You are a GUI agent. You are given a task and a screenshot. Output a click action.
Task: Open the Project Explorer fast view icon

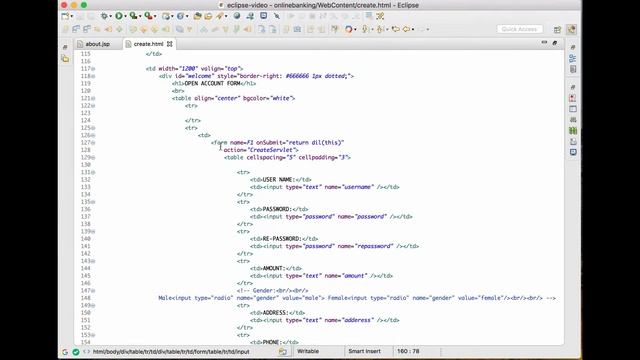(65, 59)
